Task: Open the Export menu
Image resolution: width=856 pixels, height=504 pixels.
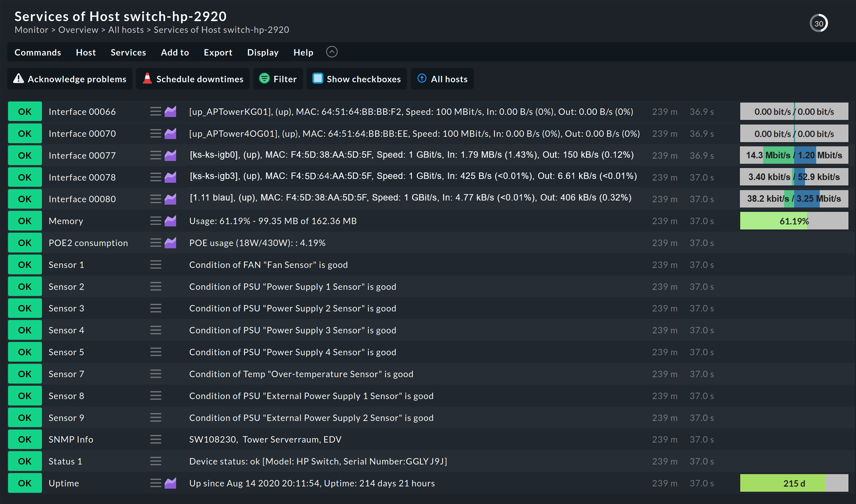Action: click(218, 52)
